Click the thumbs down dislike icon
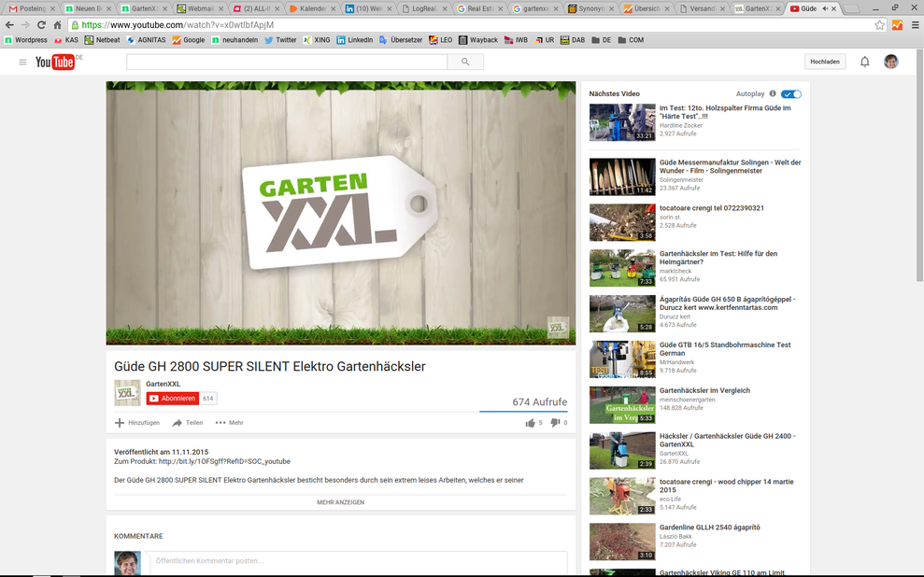The height and width of the screenshot is (577, 924). 555,423
